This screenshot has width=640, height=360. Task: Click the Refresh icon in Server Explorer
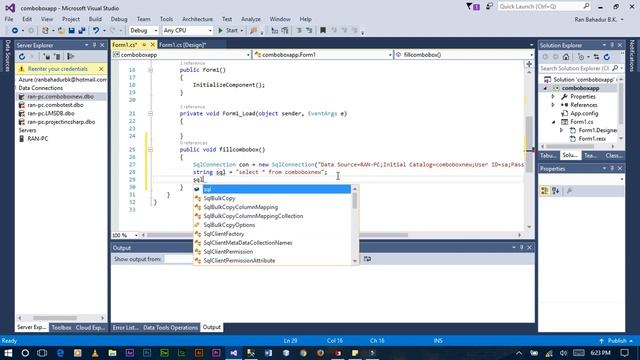click(22, 57)
